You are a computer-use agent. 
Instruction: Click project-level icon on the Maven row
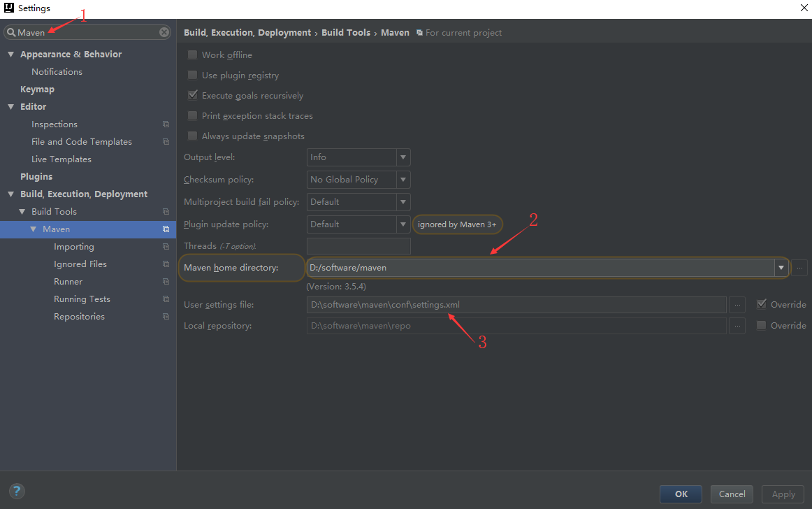(166, 229)
